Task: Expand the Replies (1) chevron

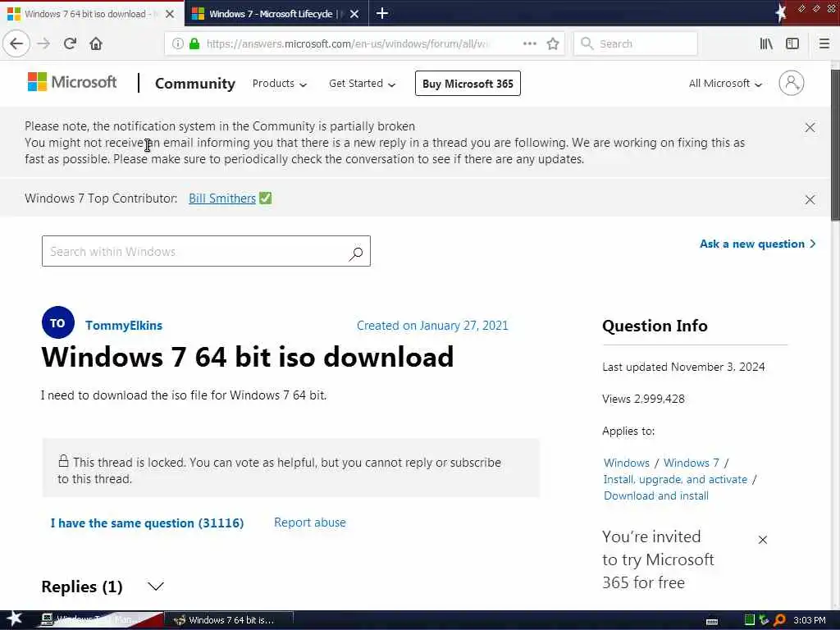Action: tap(156, 587)
